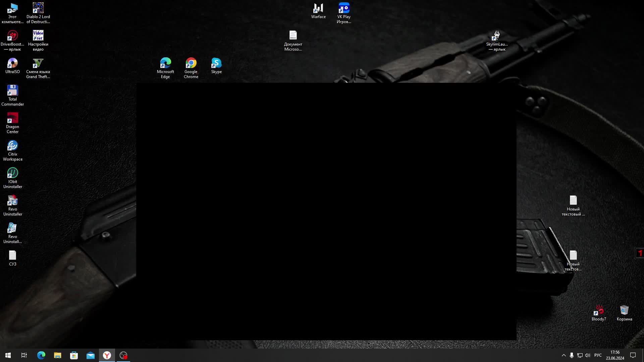Click the SkyrimLauncher shortcut icon

tap(497, 41)
